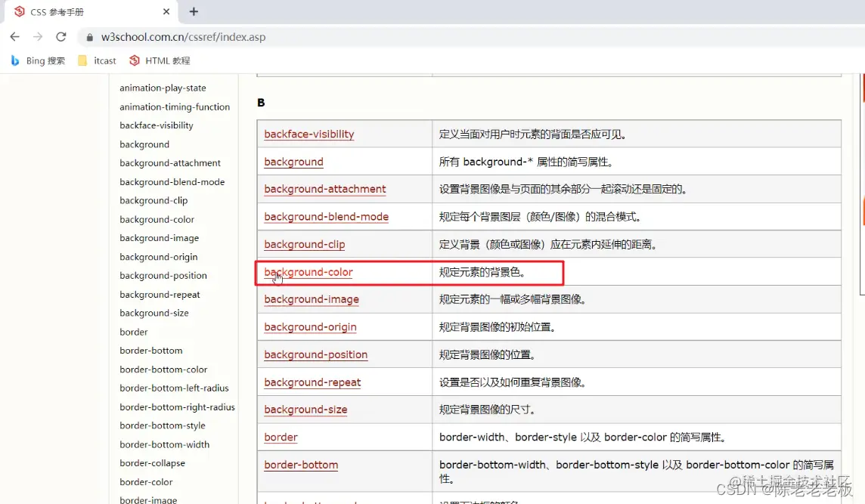The width and height of the screenshot is (865, 504).
Task: Click description 规定背景图像的尺寸。
Action: click(x=487, y=409)
